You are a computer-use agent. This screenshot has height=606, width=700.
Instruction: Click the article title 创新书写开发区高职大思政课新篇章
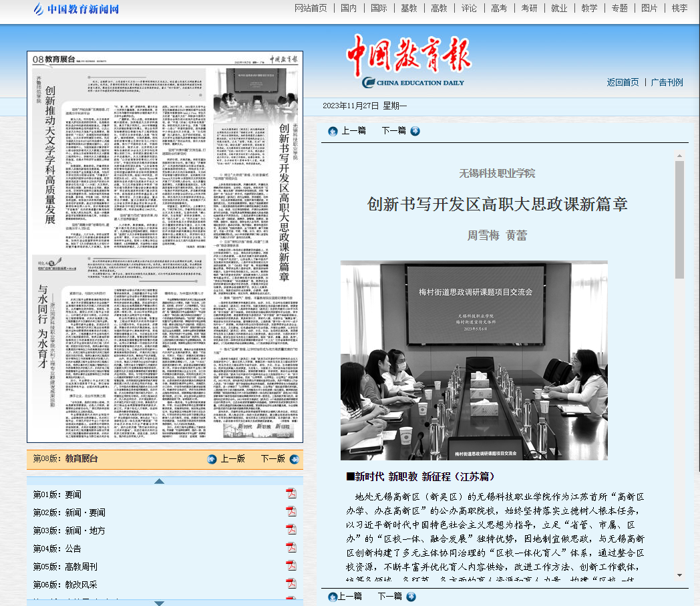pos(498,204)
